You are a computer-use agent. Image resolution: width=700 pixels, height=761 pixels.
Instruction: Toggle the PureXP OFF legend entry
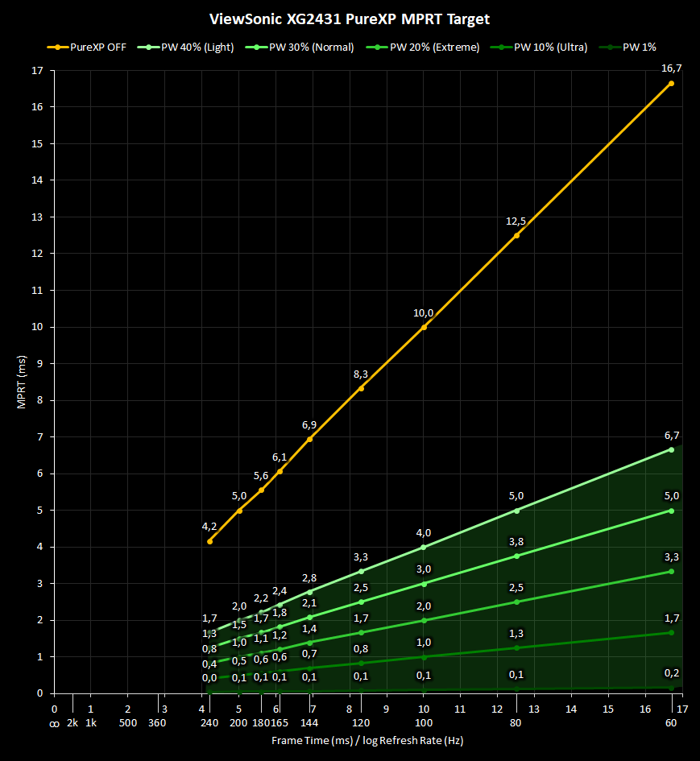coord(93,48)
